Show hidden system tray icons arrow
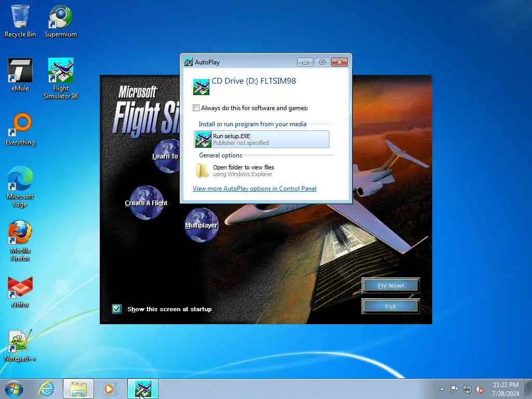This screenshot has height=399, width=532. click(x=442, y=390)
